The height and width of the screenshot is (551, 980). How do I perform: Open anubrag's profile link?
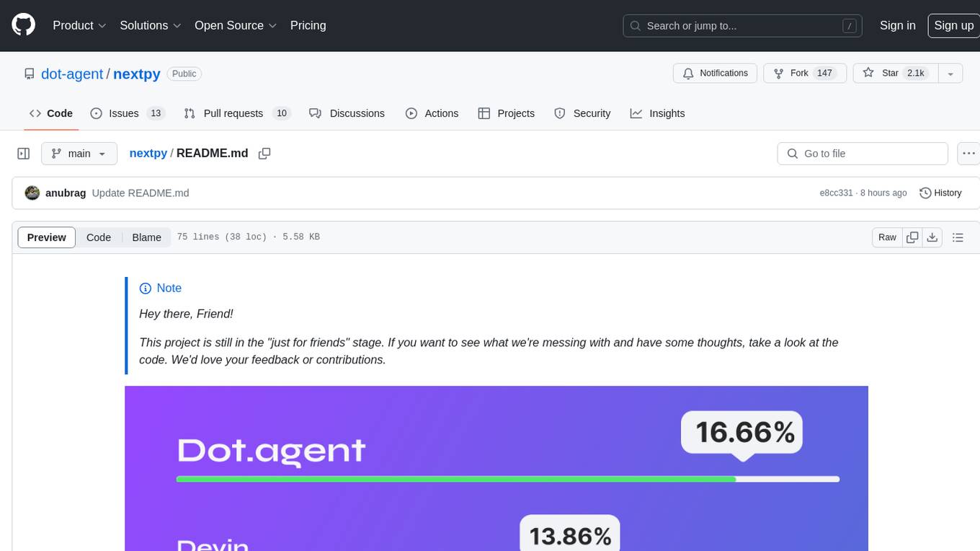tap(66, 193)
